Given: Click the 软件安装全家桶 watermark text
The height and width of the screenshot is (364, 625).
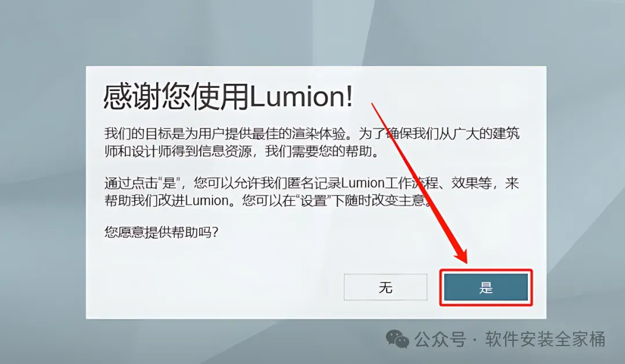Looking at the screenshot, I should [545, 339].
